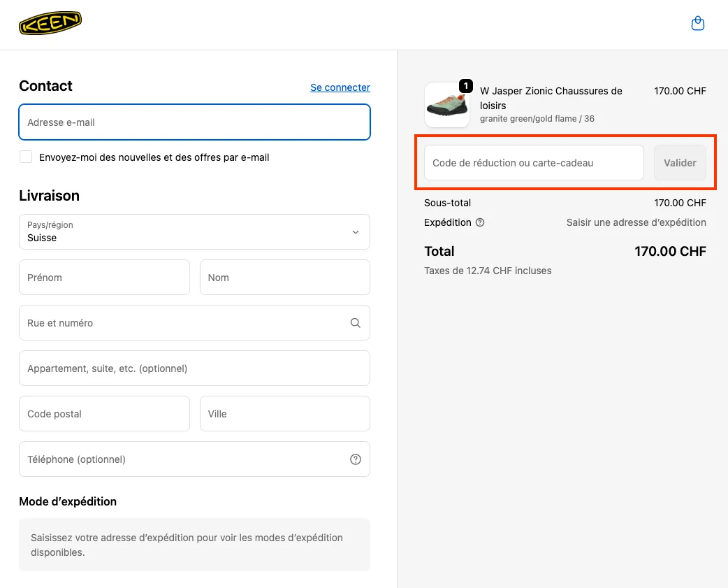The width and height of the screenshot is (728, 588).
Task: Click the Code postal field
Action: (x=104, y=413)
